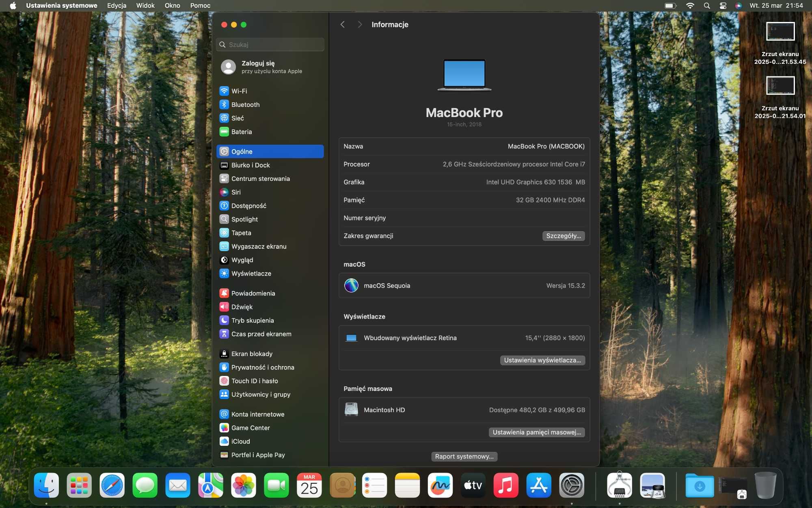Click the Wi-Fi icon in the menu bar

(690, 5)
